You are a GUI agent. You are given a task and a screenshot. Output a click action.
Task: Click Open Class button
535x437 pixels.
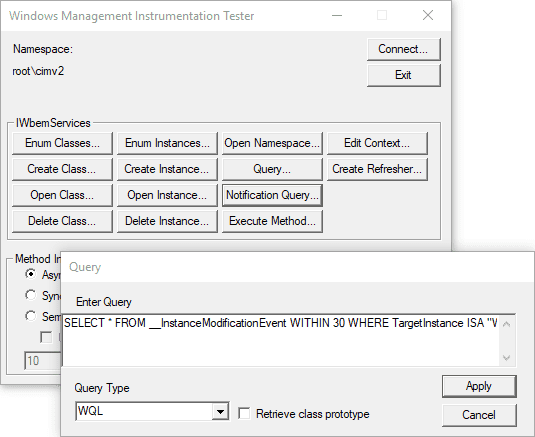click(x=62, y=195)
